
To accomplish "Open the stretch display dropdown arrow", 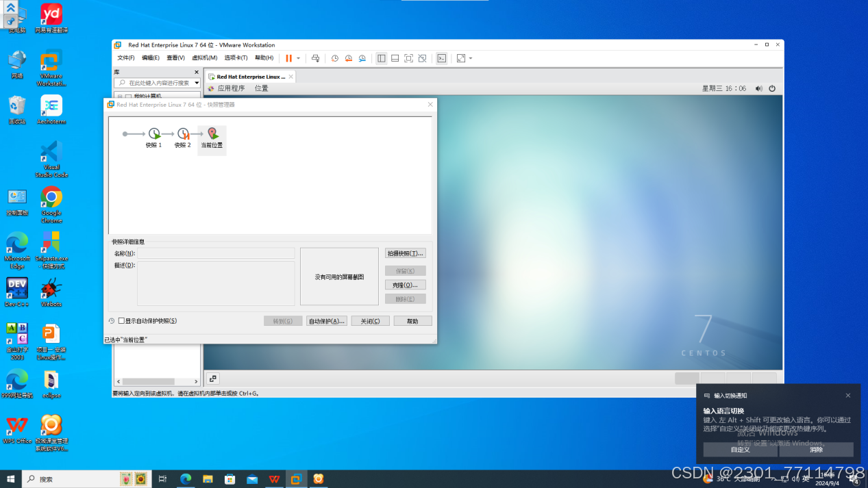I will [471, 58].
